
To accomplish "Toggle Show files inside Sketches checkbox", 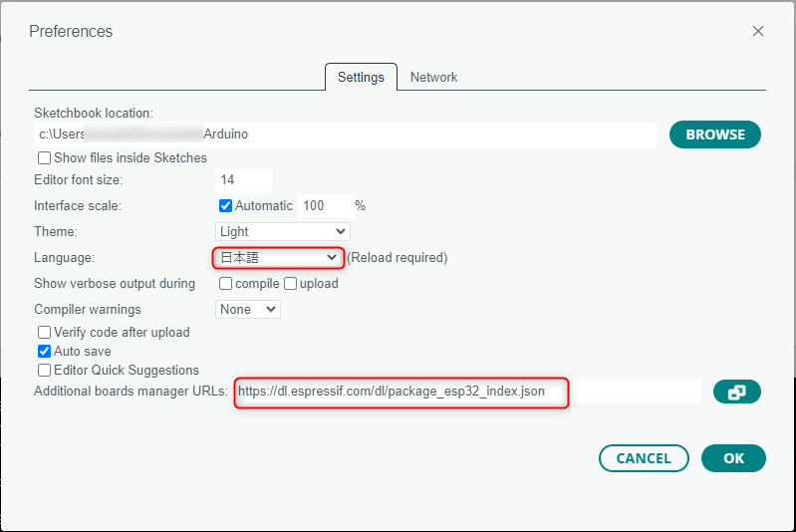I will (45, 158).
